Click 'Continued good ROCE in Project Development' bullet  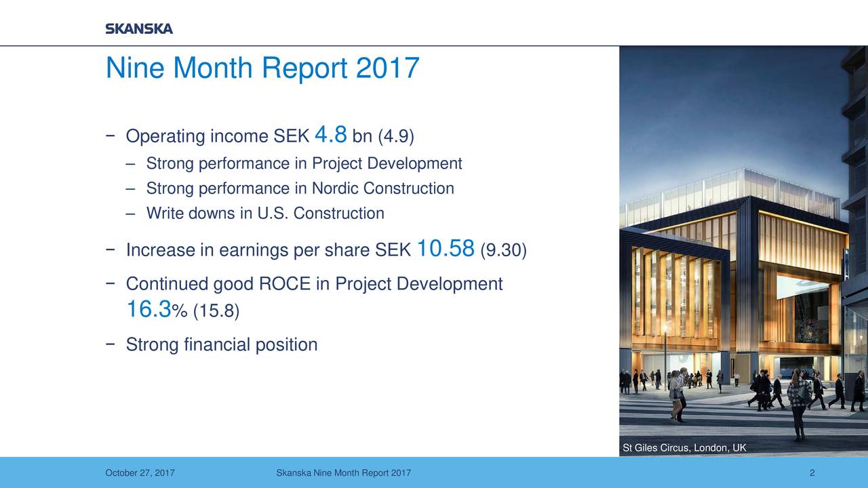pyautogui.click(x=304, y=284)
